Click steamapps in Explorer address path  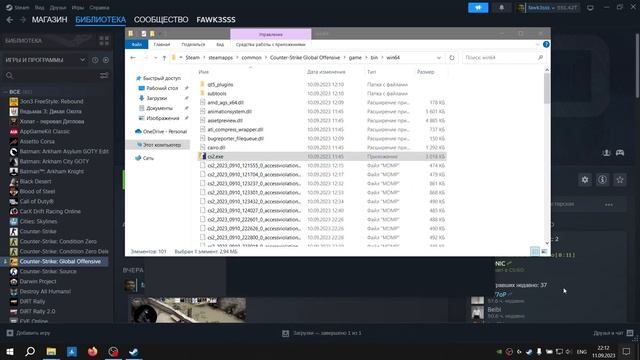click(220, 58)
